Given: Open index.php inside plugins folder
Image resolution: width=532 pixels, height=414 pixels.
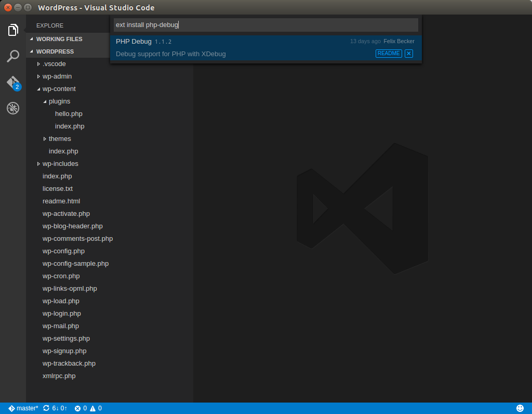Looking at the screenshot, I should 70,126.
